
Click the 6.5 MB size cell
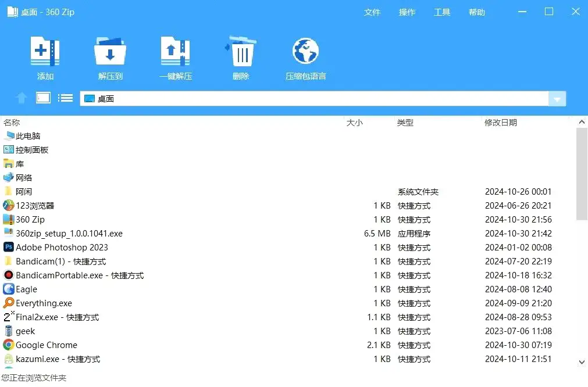pyautogui.click(x=377, y=234)
